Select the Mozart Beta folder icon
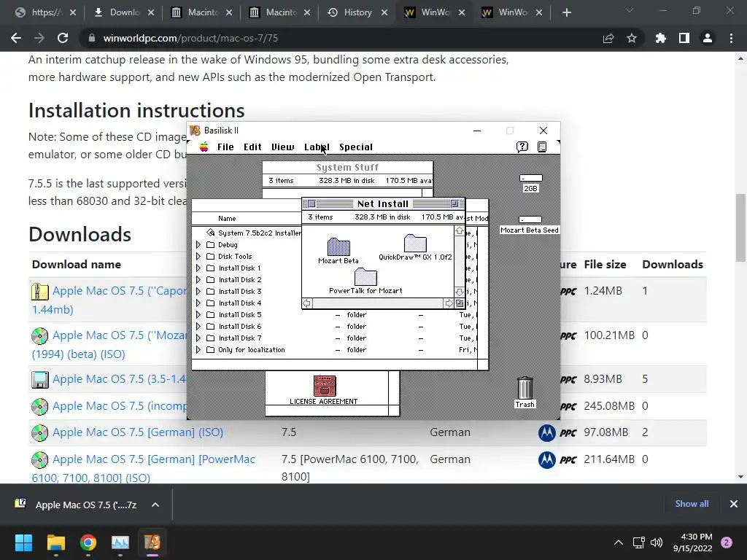This screenshot has width=747, height=560. 338,246
